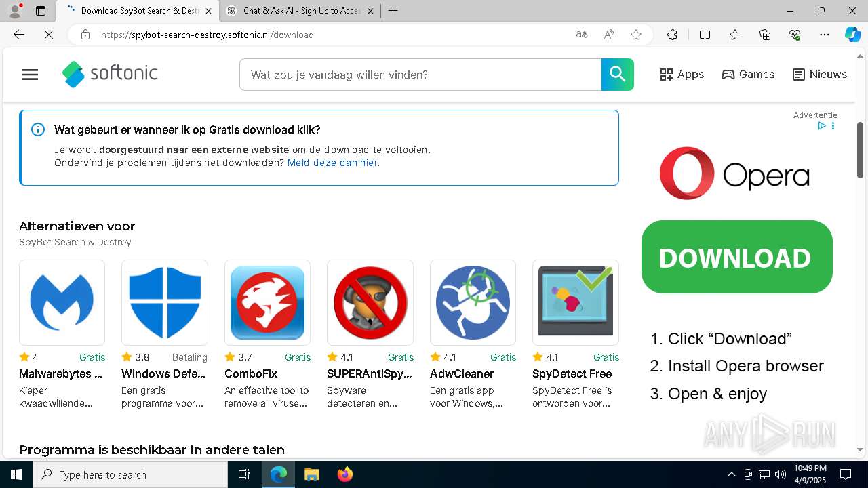The image size is (868, 488).
Task: Close the 'Chat & Ask AI' tab
Action: (x=370, y=11)
